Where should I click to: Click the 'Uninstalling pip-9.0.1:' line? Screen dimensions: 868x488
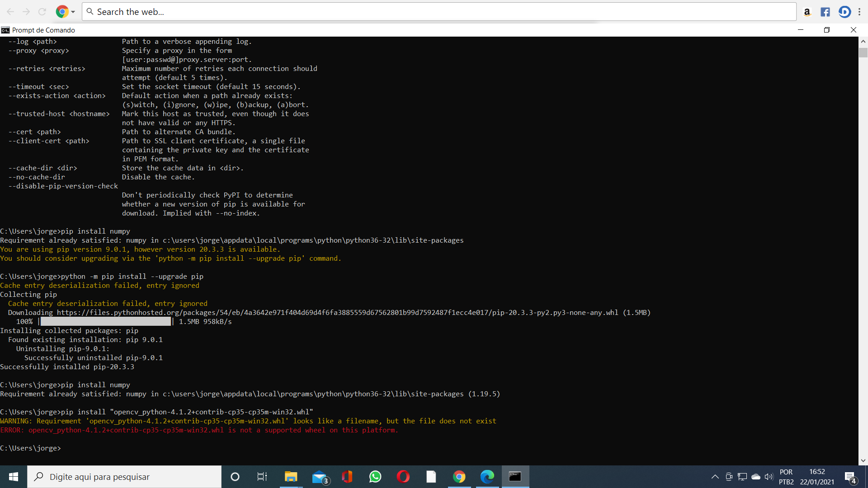click(x=63, y=349)
